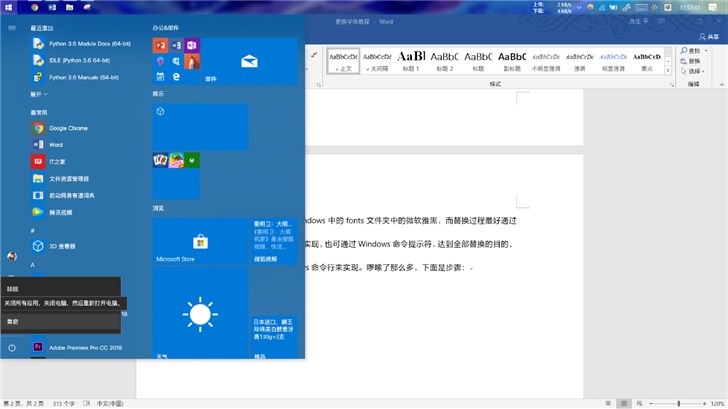Screen dimensions: 728x409
Task: Open the Microsoft Edge small tile
Action: pos(176,77)
